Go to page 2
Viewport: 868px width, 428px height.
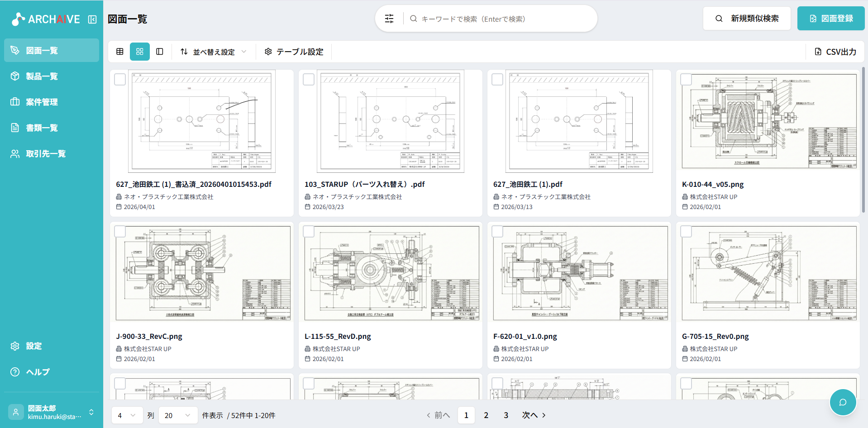pyautogui.click(x=486, y=415)
